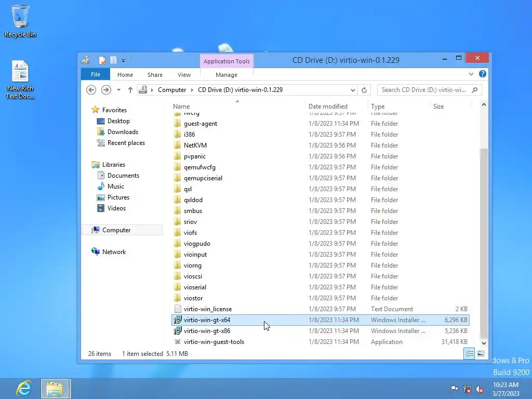
Task: Select the viostor folder icon
Action: pos(178,298)
